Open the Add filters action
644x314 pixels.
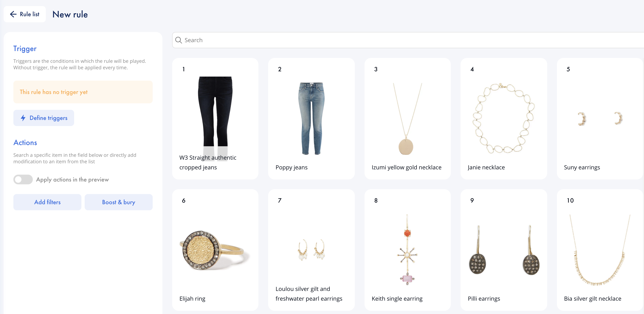click(x=47, y=202)
